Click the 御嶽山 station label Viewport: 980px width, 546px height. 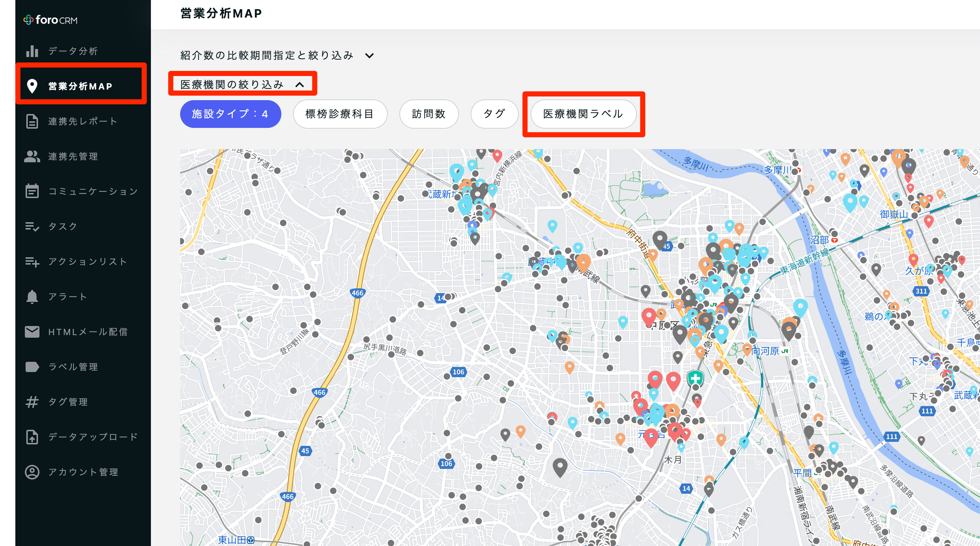tap(894, 214)
